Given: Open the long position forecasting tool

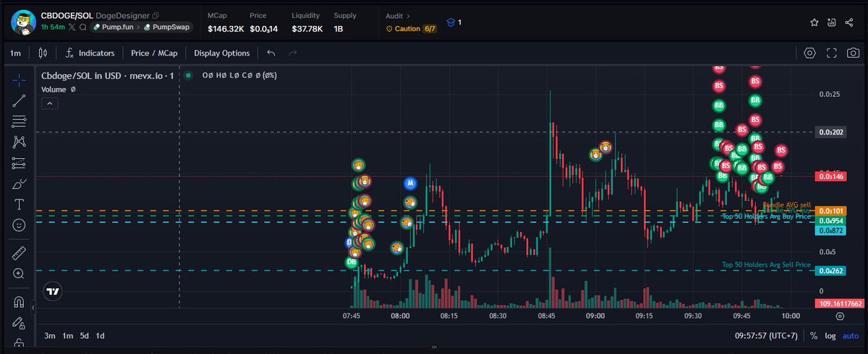Looking at the screenshot, I should (x=20, y=163).
